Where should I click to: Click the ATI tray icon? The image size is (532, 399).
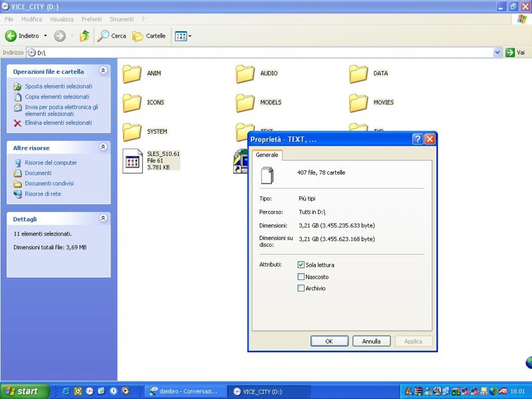503,391
